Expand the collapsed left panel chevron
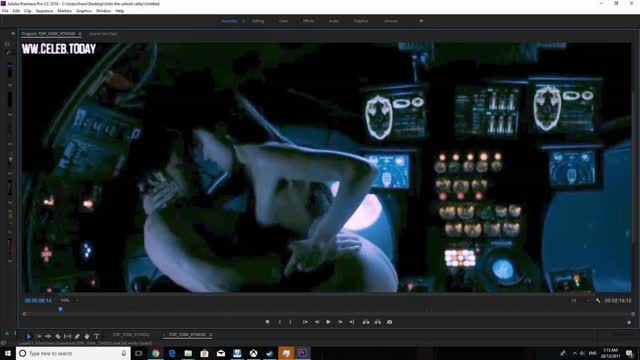The height and width of the screenshot is (360, 640). [x=13, y=33]
